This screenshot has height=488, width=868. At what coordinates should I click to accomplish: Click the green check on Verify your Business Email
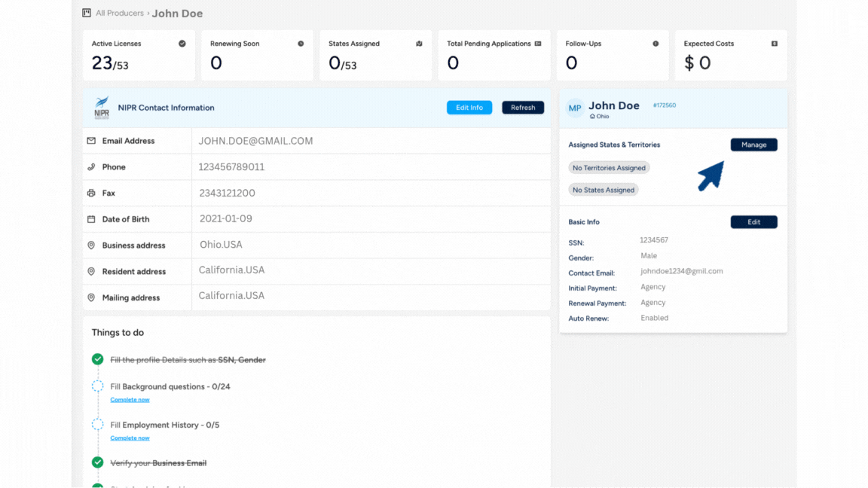pyautogui.click(x=96, y=462)
